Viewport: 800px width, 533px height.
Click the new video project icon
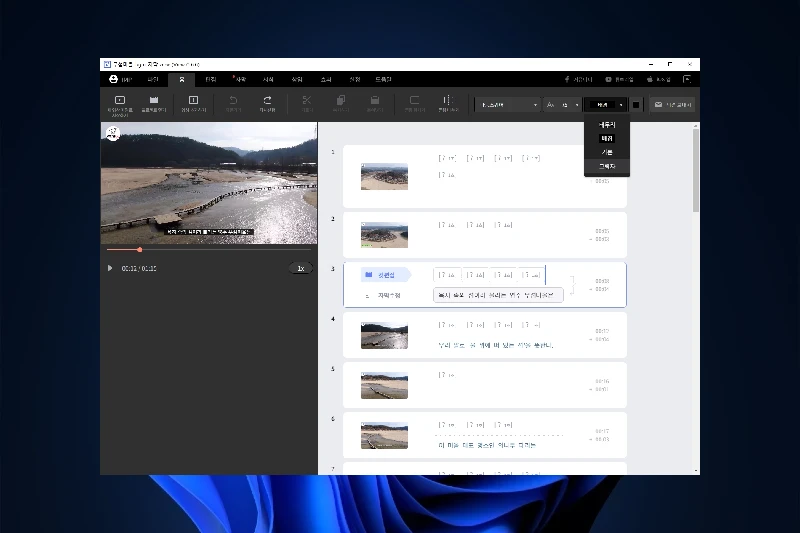pos(119,101)
